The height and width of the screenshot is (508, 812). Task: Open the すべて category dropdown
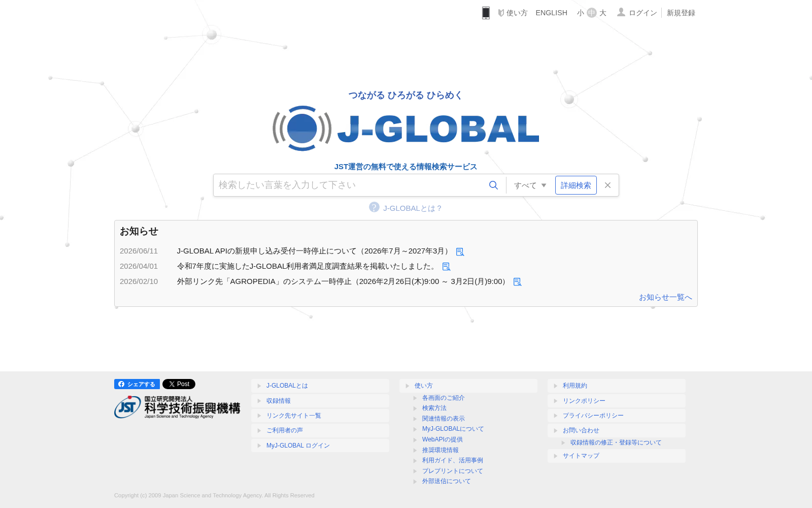[530, 185]
